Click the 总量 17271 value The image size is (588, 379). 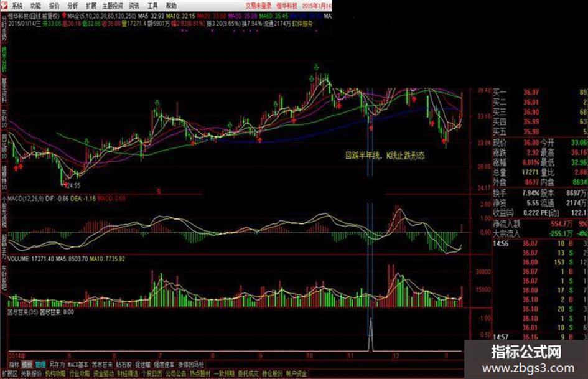point(530,172)
